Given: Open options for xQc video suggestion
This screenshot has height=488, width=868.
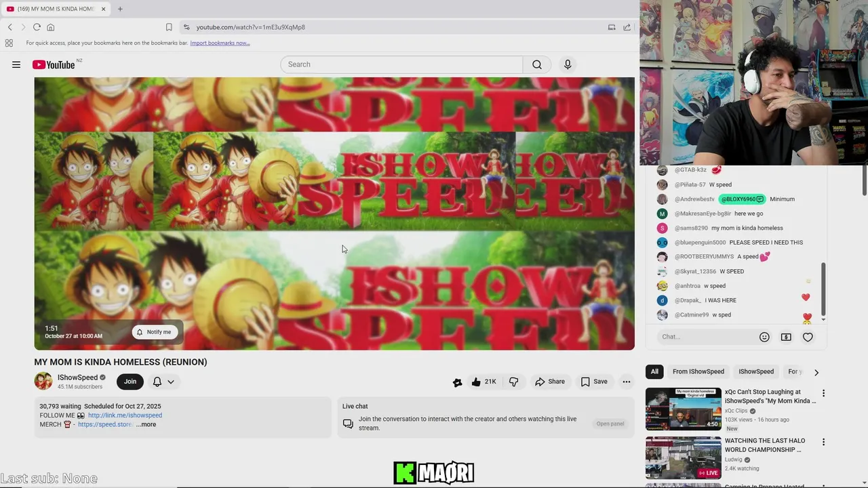Looking at the screenshot, I should click(x=823, y=393).
